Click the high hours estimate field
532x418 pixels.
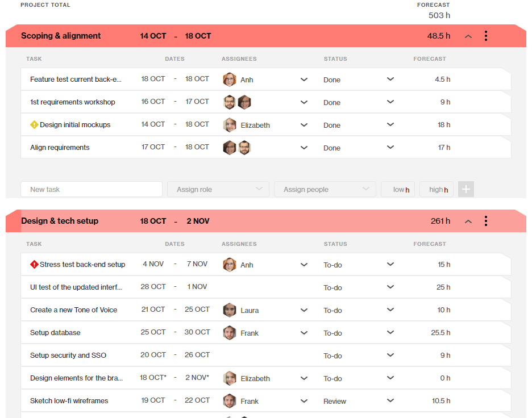pos(437,190)
